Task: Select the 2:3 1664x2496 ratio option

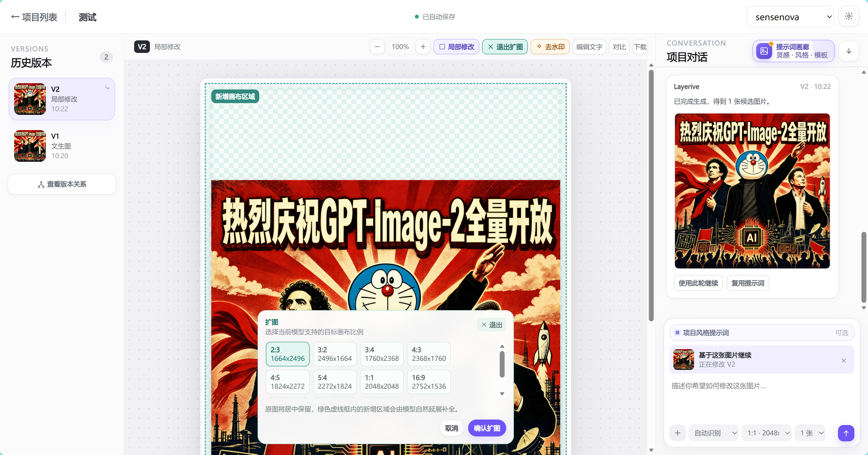Action: click(287, 354)
